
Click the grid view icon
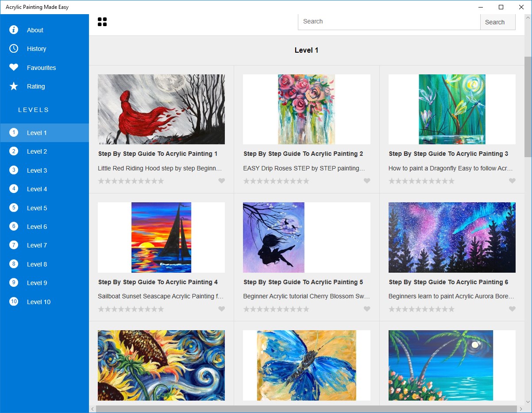point(102,22)
